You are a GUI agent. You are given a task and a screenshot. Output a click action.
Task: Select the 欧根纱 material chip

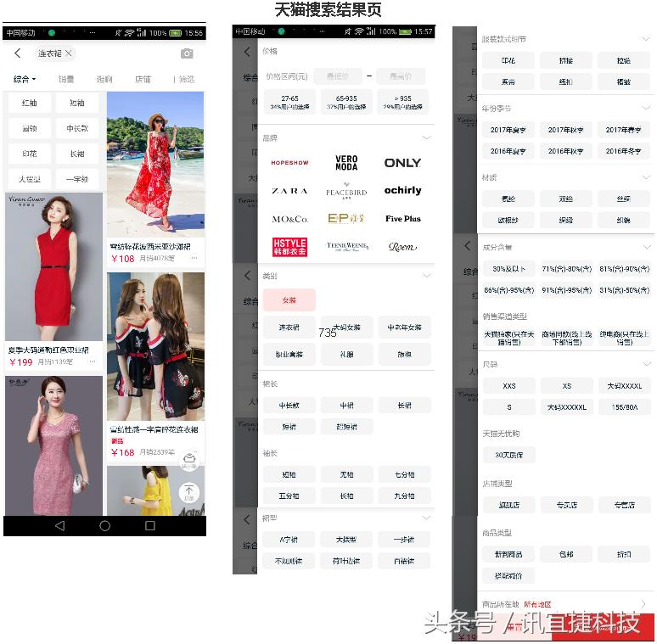(508, 221)
